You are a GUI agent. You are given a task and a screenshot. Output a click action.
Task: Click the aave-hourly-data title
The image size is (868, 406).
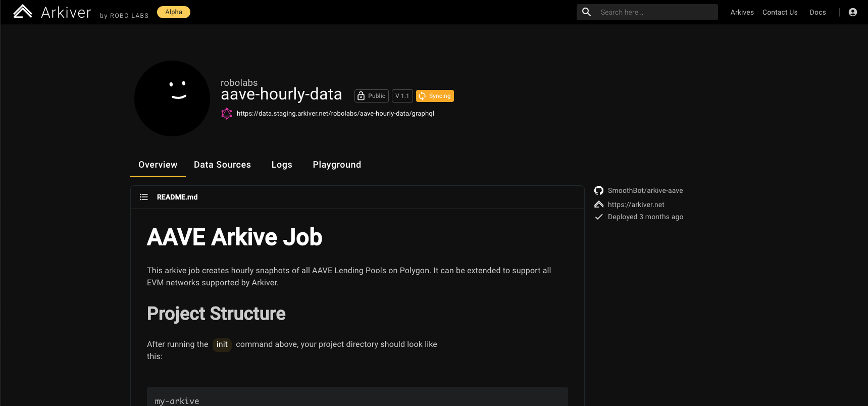[x=281, y=94]
